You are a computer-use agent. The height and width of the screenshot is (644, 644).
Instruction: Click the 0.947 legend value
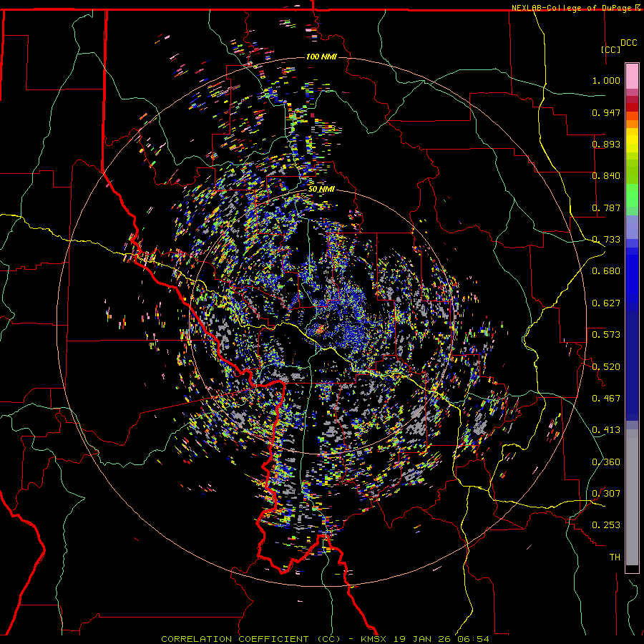pyautogui.click(x=606, y=112)
